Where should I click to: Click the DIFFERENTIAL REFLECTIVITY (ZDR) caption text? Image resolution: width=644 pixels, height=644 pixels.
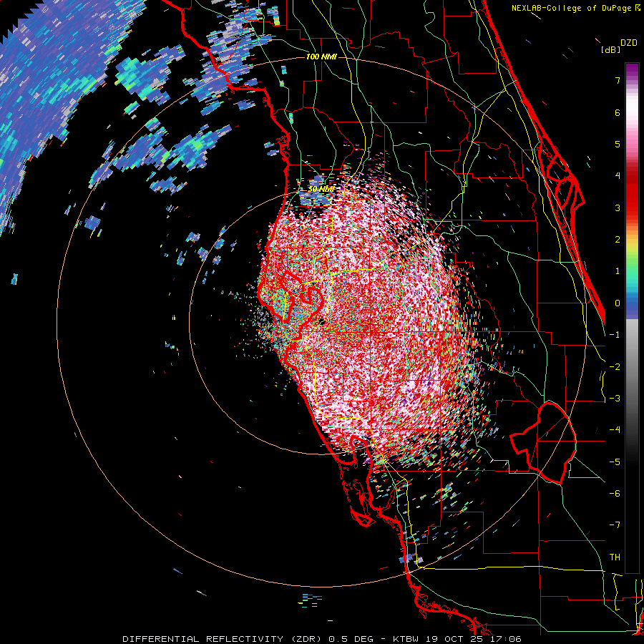[223, 639]
